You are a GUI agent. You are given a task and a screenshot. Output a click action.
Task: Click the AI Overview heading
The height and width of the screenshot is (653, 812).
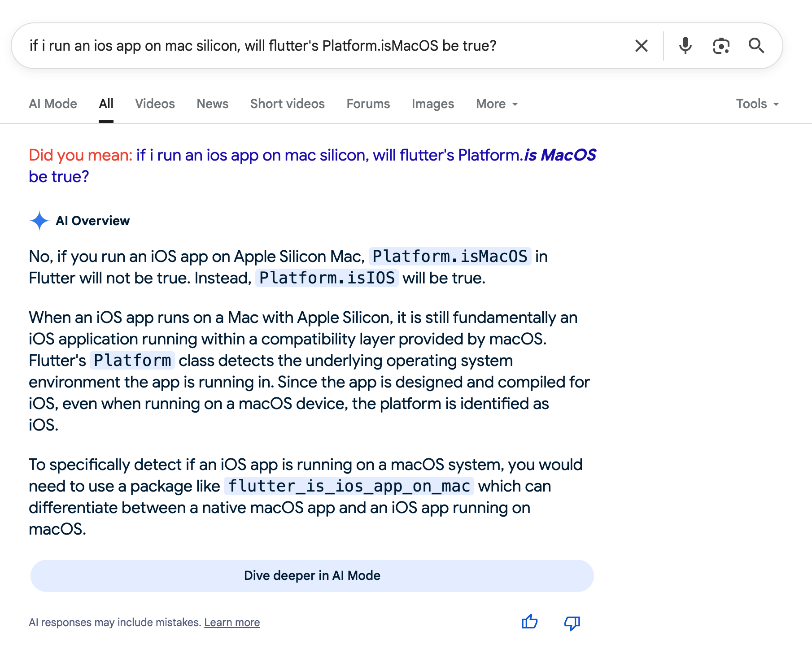93,221
